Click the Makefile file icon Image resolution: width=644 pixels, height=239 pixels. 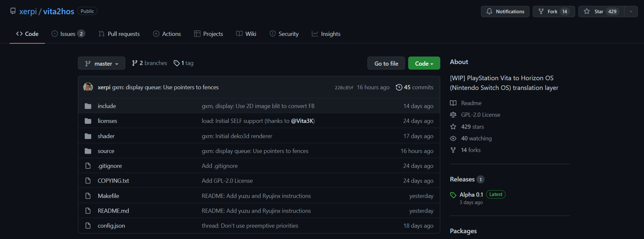88,196
